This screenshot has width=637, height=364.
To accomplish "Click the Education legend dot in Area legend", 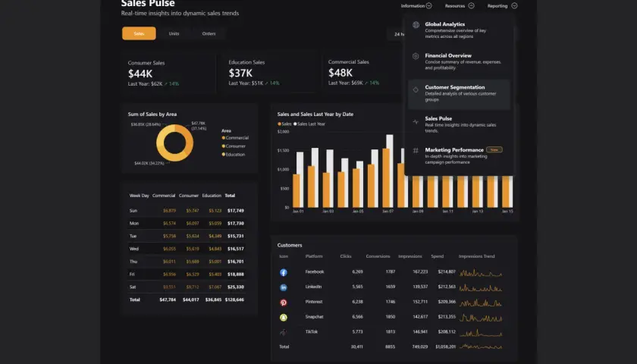I will pos(224,155).
